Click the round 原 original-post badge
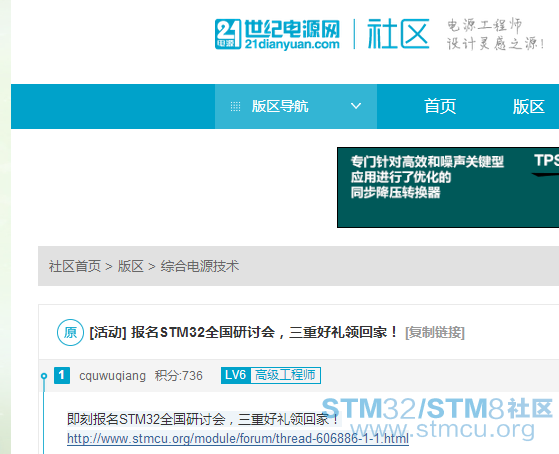This screenshot has width=559, height=454. tap(70, 332)
